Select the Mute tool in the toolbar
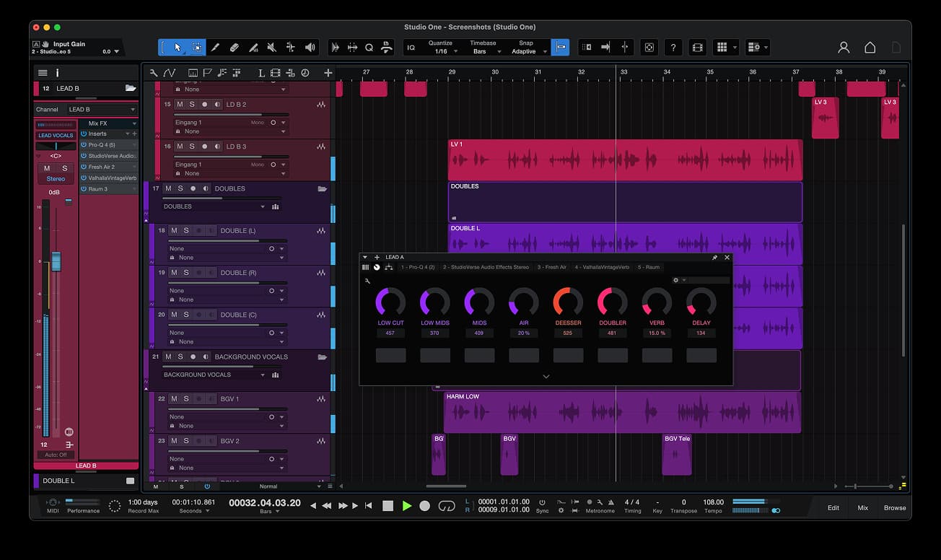Image resolution: width=941 pixels, height=560 pixels. click(x=271, y=48)
